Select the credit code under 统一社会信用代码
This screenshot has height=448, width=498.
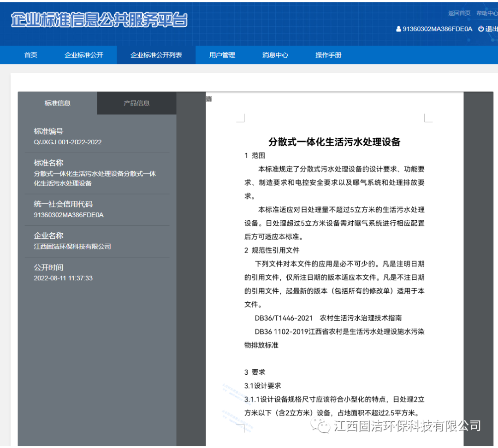coord(69,215)
